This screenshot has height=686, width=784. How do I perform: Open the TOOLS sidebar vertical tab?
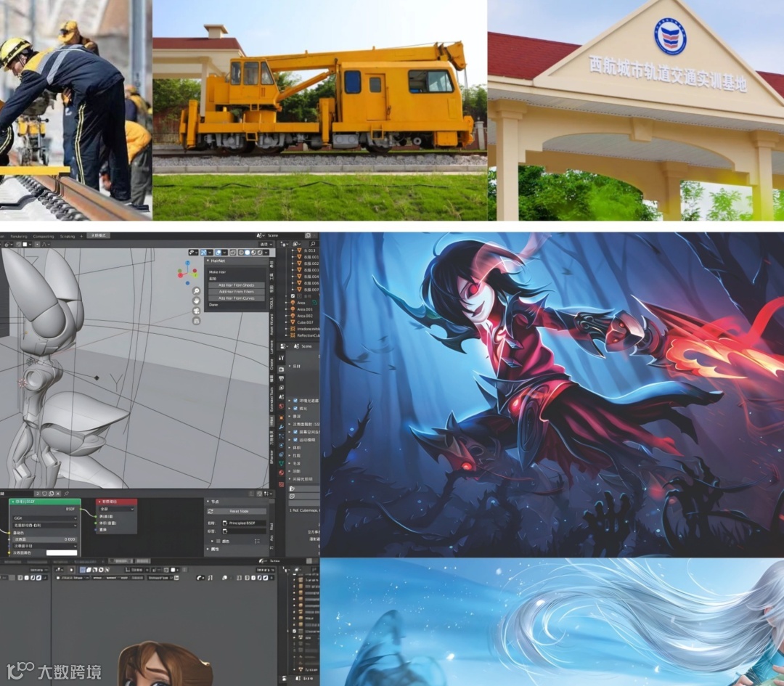271,303
